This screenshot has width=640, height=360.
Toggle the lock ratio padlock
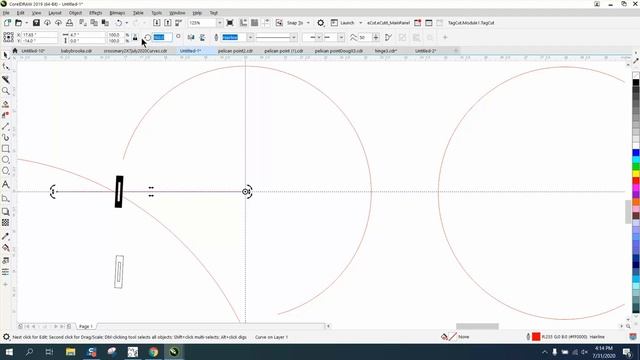135,38
